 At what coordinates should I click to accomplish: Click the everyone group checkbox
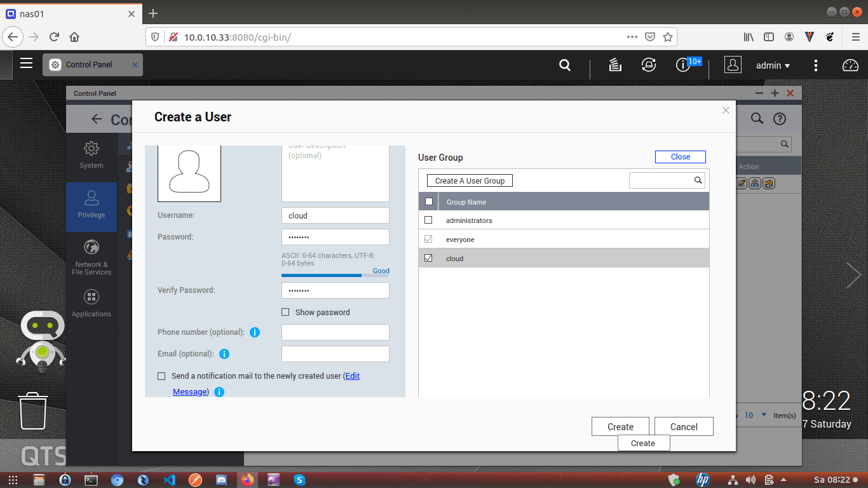[x=428, y=240]
